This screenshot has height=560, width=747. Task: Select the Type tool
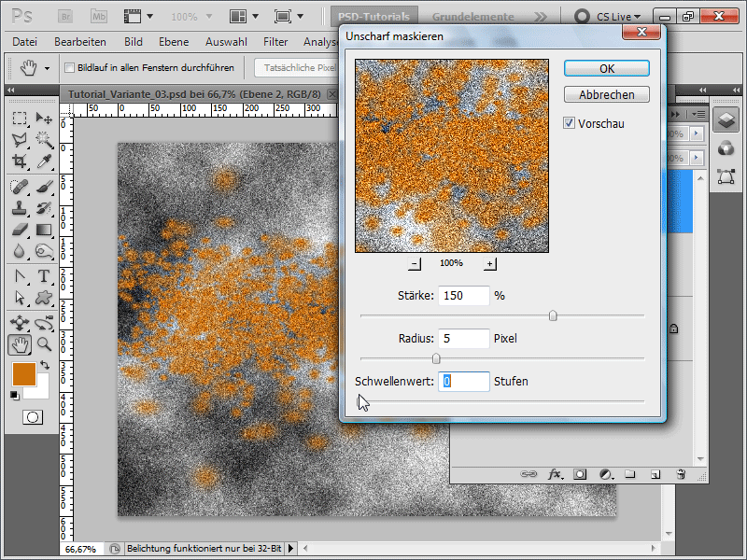44,276
